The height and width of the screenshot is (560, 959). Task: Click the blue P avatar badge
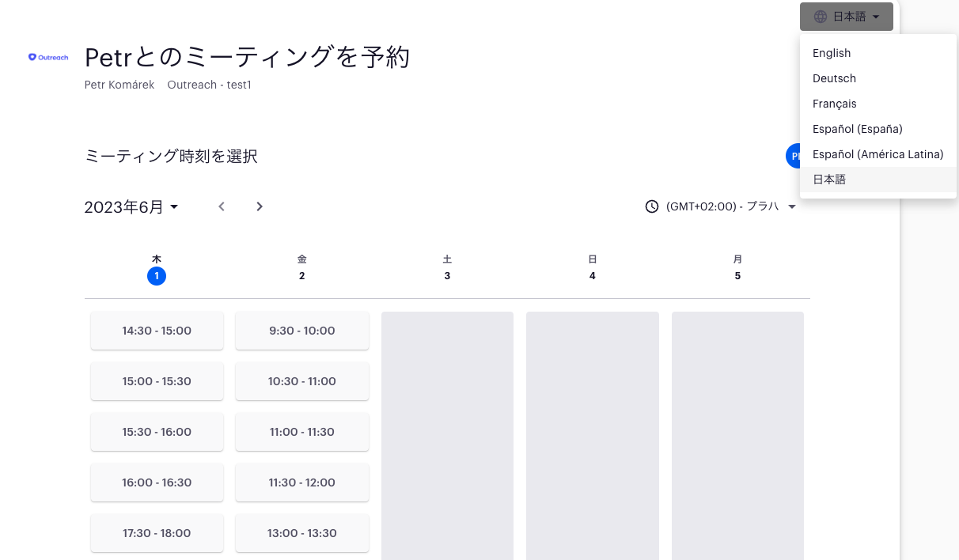pos(795,156)
